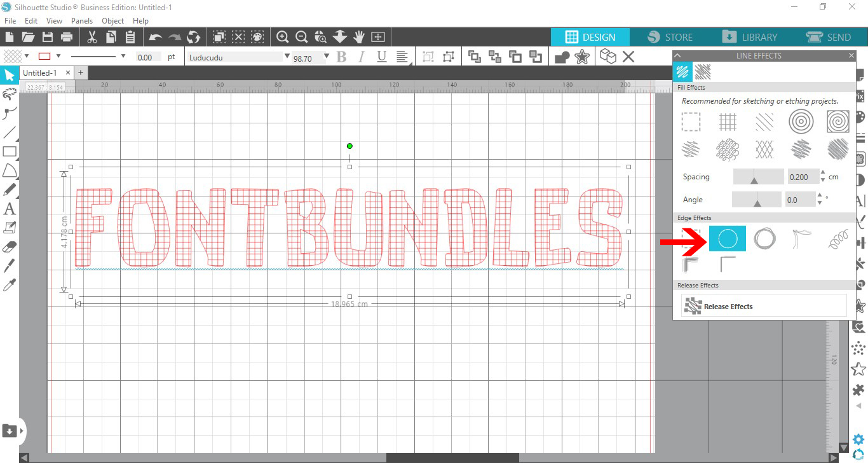Zoom in with magnifier plus icon
The height and width of the screenshot is (463, 868).
point(283,37)
